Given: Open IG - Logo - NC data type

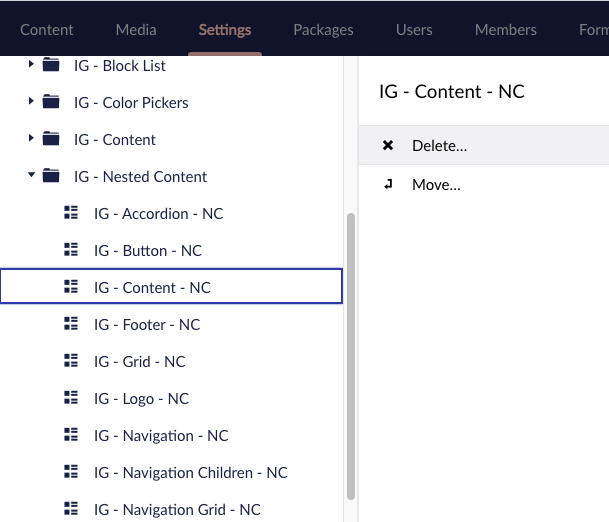Looking at the screenshot, I should click(x=141, y=398).
